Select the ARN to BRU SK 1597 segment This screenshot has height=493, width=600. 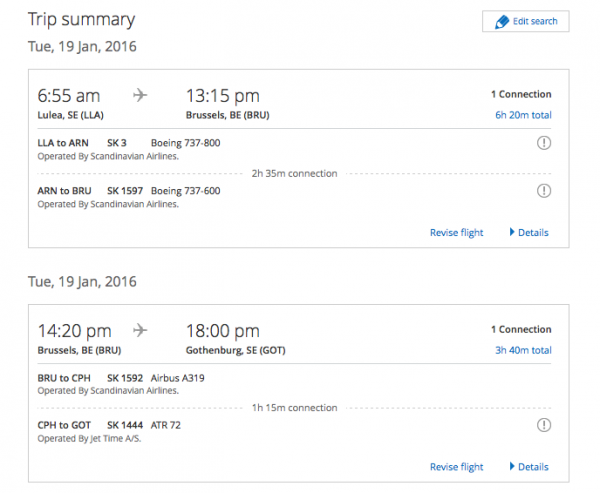click(294, 197)
